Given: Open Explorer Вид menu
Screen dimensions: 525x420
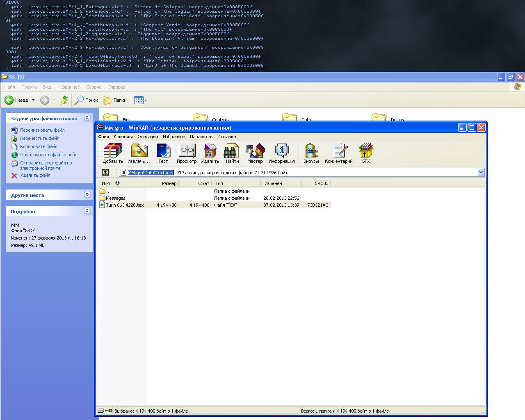Looking at the screenshot, I should click(x=47, y=87).
